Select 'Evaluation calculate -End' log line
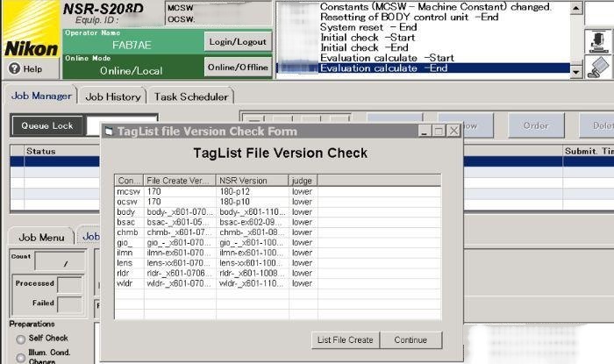Image resolution: width=614 pixels, height=364 pixels. pos(423,68)
